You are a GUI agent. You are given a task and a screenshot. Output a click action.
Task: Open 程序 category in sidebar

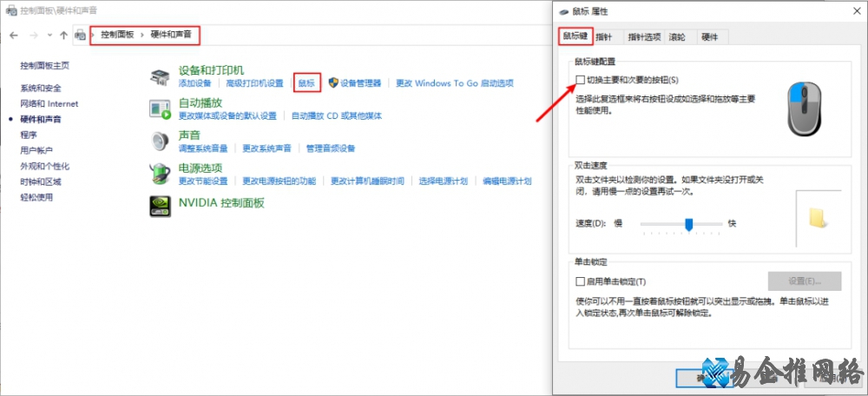[29, 135]
